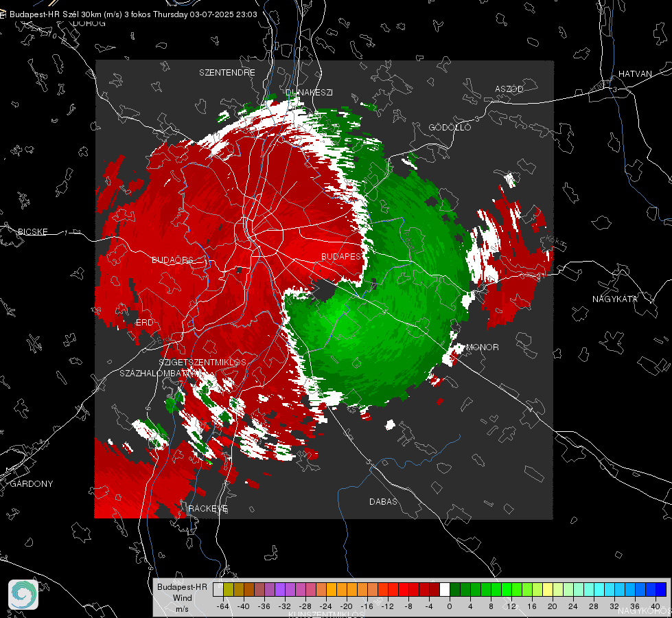Click the RÁCKEVE city label

[208, 509]
